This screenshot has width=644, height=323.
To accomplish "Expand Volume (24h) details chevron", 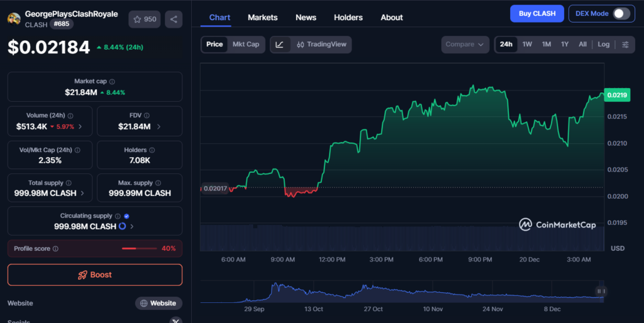I will pyautogui.click(x=80, y=127).
